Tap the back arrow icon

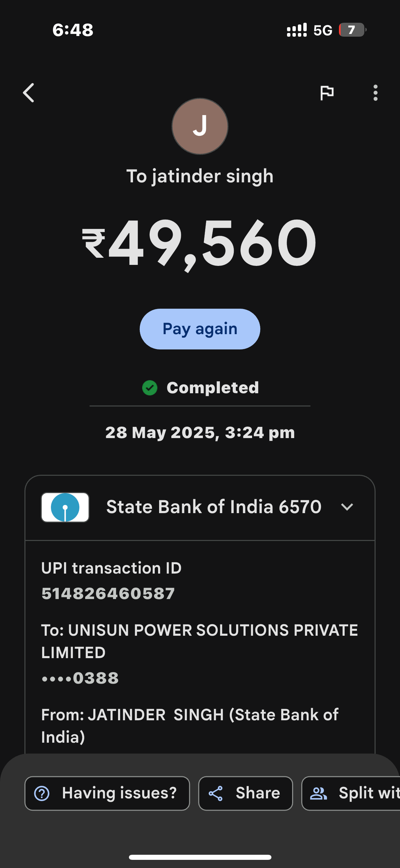click(29, 93)
